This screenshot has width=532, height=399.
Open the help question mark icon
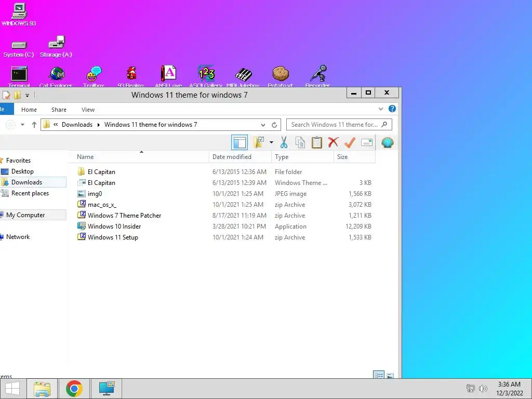click(x=392, y=109)
